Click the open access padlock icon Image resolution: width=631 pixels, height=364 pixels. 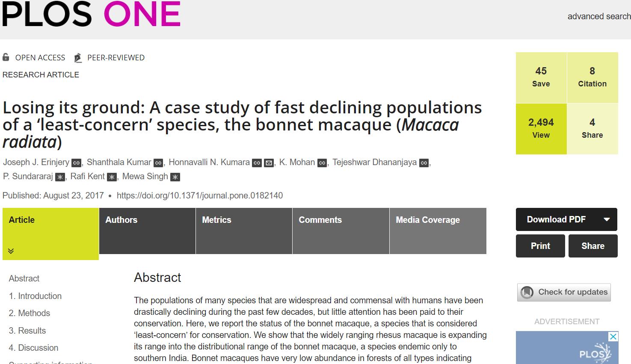[x=6, y=57]
